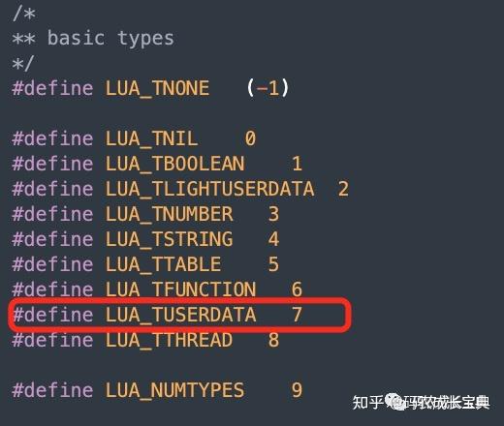Select the LUA_TNIL identifier
Screen dimensions: 504x426
point(151,138)
